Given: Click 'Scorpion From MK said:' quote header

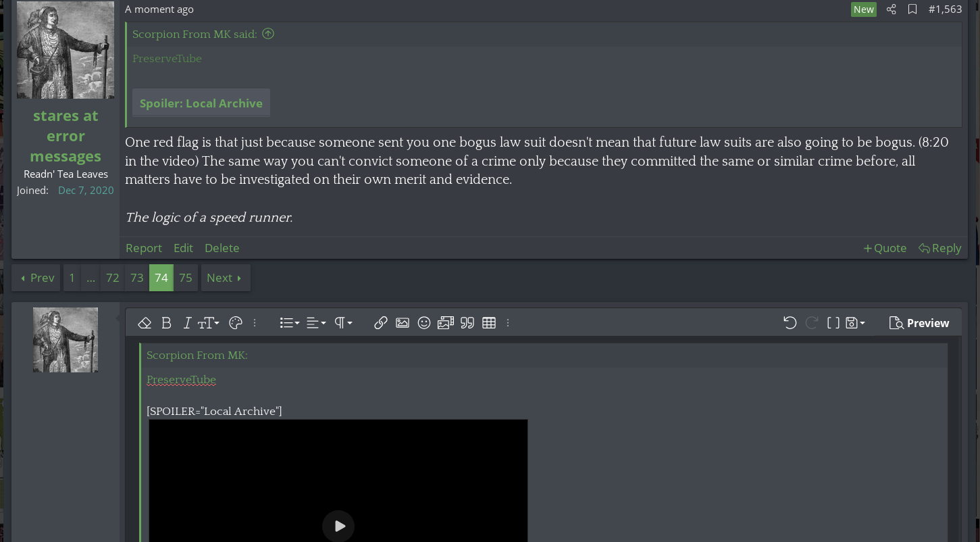Looking at the screenshot, I should point(195,34).
